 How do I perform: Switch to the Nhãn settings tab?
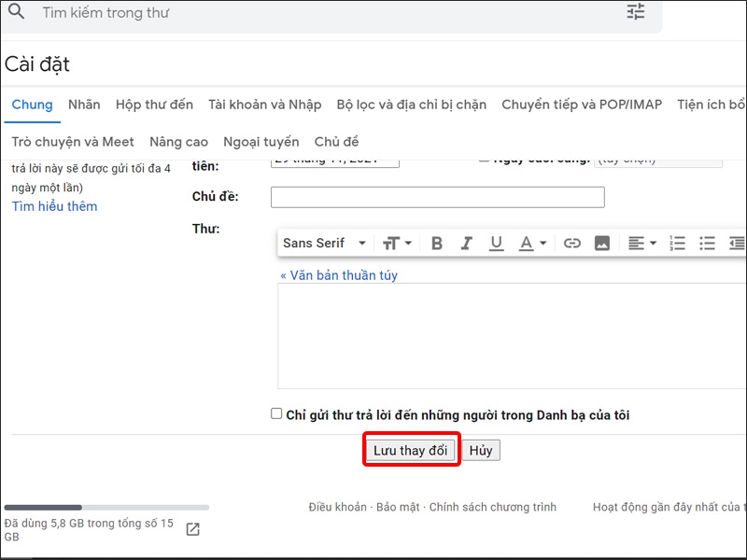tap(84, 105)
